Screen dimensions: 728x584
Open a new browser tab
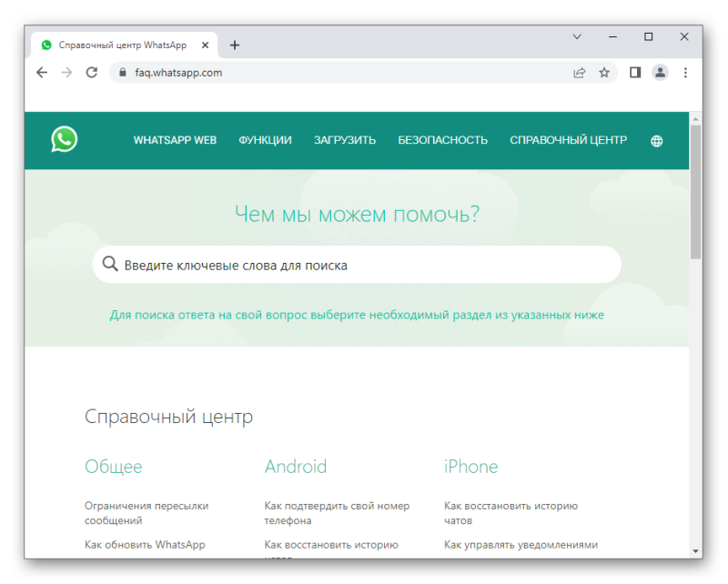coord(235,45)
